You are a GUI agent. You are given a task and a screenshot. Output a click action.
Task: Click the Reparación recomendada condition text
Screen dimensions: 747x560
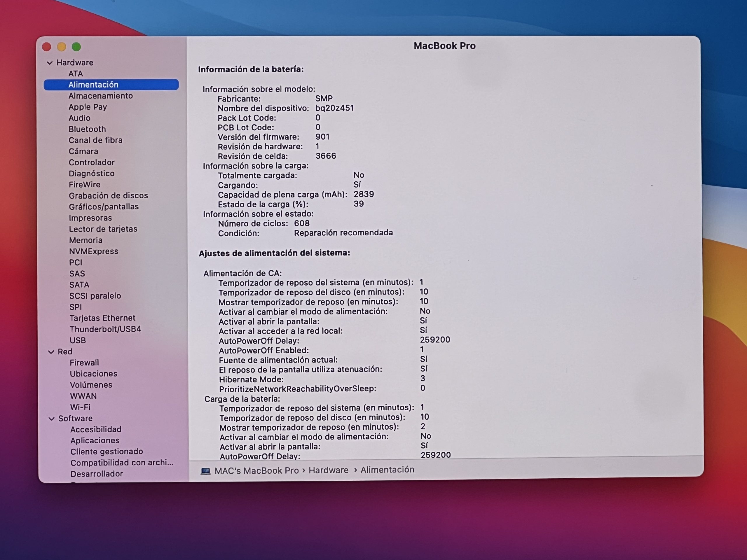pyautogui.click(x=343, y=233)
